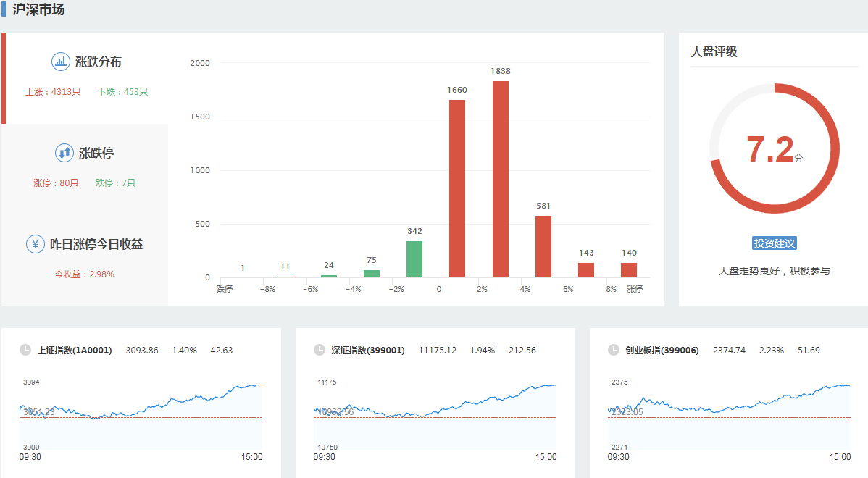This screenshot has width=868, height=478.
Task: Click the 投资建议 button
Action: click(x=774, y=243)
